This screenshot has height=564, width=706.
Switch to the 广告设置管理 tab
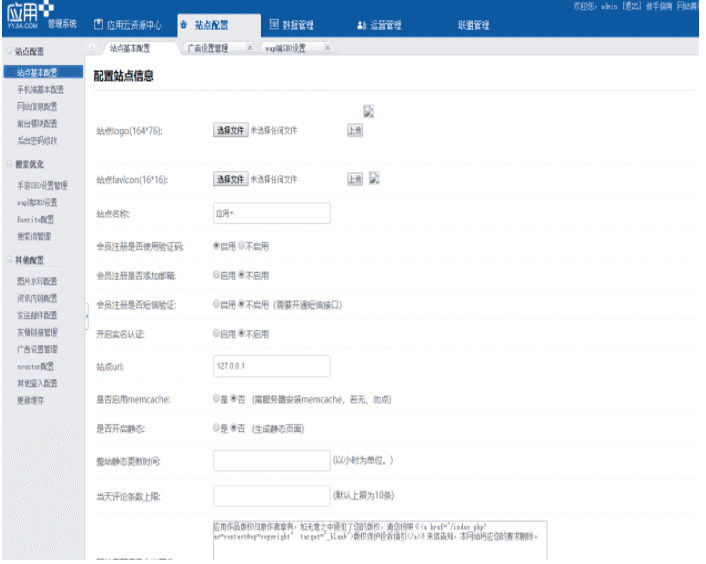pyautogui.click(x=208, y=48)
